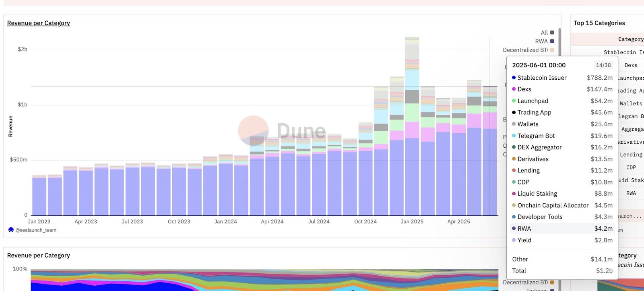
Task: Select the Dexs row in Top 15 table
Action: tap(631, 65)
